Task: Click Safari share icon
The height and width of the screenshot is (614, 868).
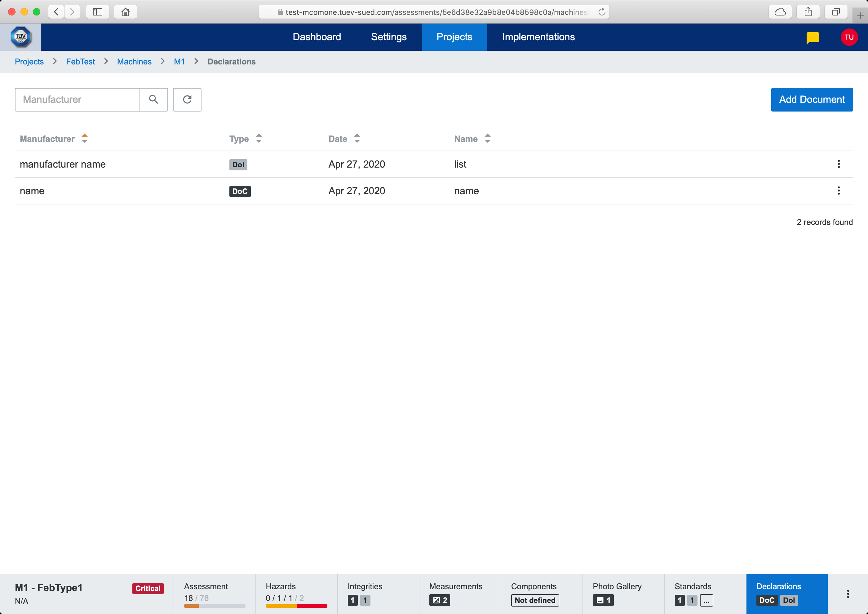Action: pos(808,12)
